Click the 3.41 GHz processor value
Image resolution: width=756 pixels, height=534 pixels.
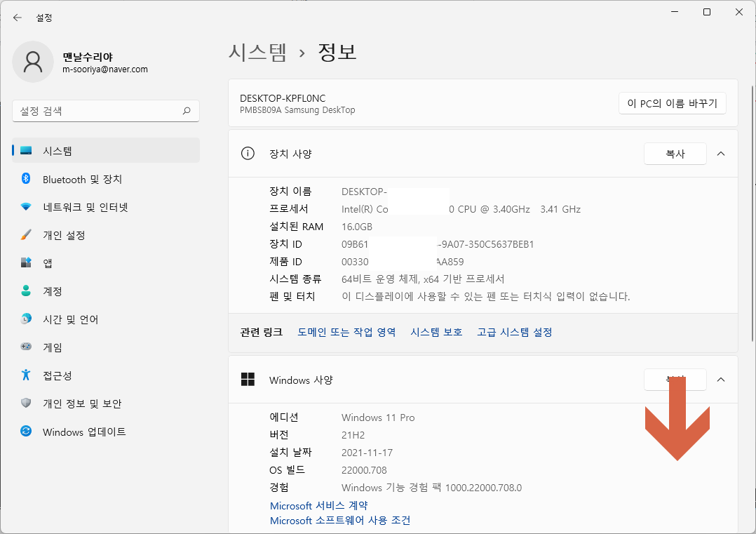coord(560,209)
